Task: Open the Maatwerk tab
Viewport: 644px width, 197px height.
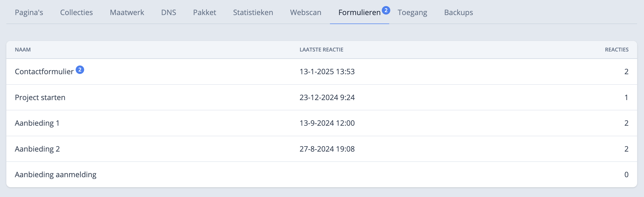Action: (x=127, y=12)
